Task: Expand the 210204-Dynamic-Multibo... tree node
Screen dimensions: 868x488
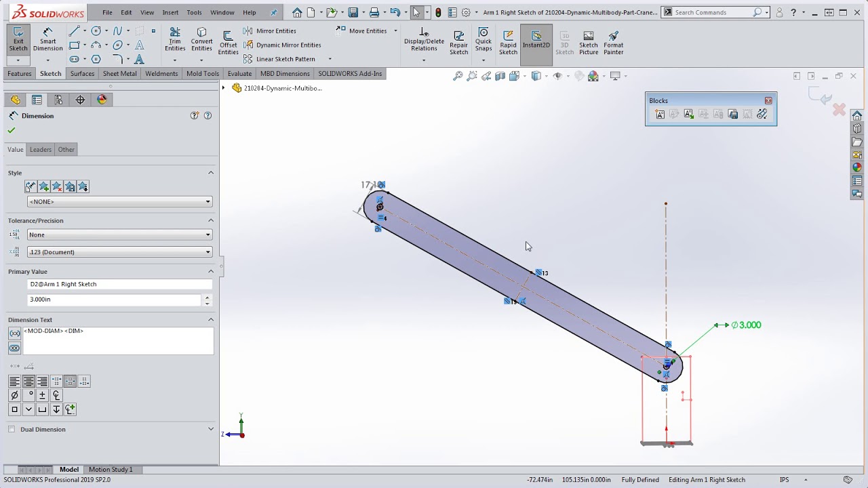Action: [x=223, y=88]
